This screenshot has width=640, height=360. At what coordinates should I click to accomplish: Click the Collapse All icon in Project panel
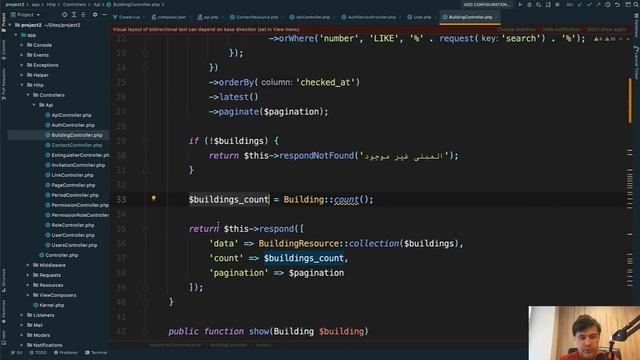point(83,15)
